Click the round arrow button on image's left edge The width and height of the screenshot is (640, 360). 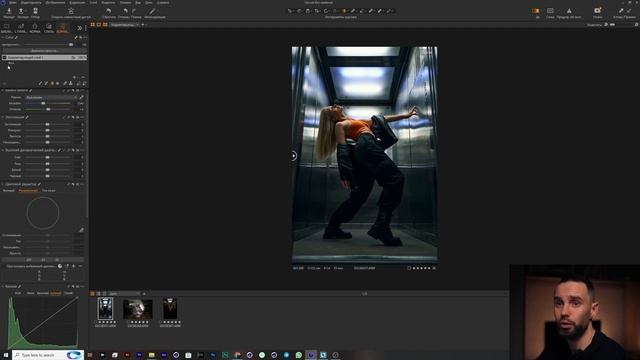coord(294,156)
